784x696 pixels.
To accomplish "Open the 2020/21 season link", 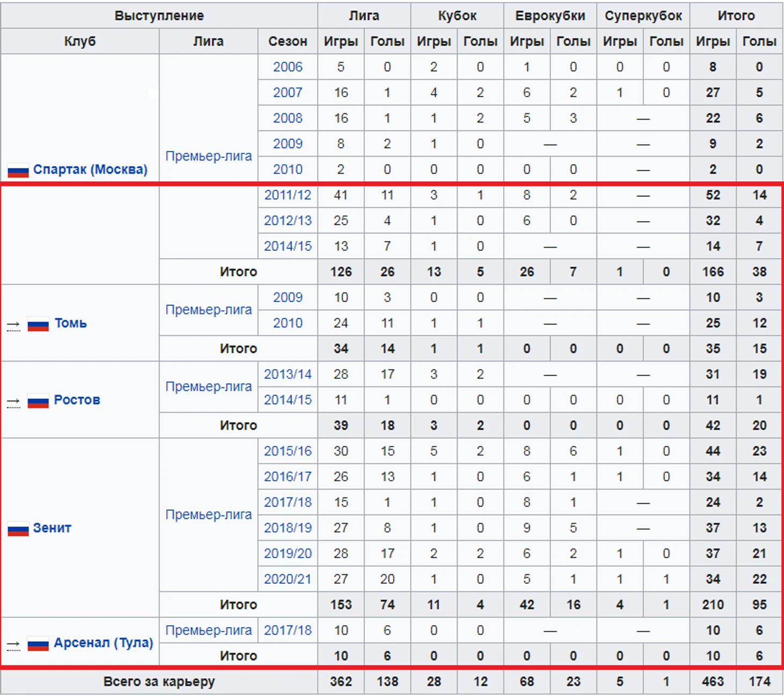I will pyautogui.click(x=288, y=579).
